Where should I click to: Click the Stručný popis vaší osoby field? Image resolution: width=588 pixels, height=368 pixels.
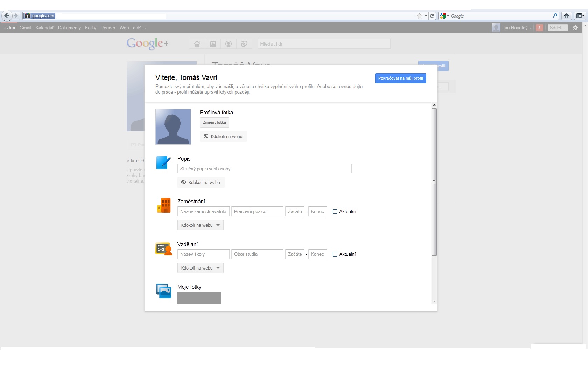264,169
